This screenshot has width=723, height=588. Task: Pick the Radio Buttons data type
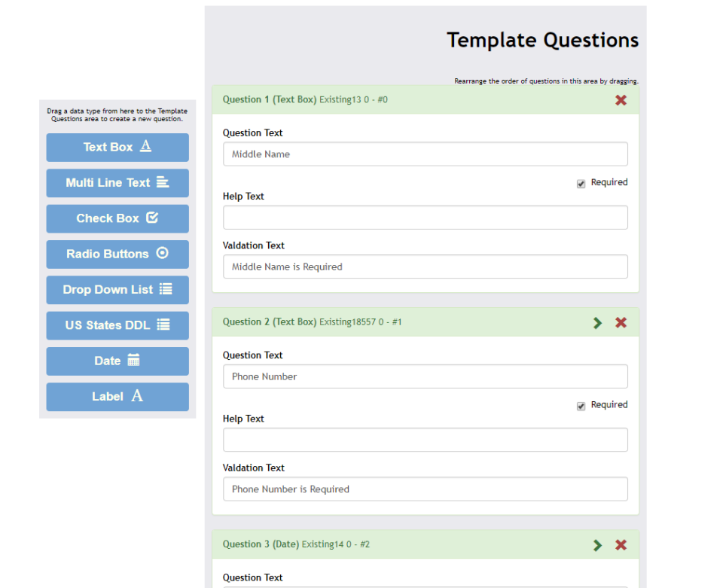tap(117, 254)
